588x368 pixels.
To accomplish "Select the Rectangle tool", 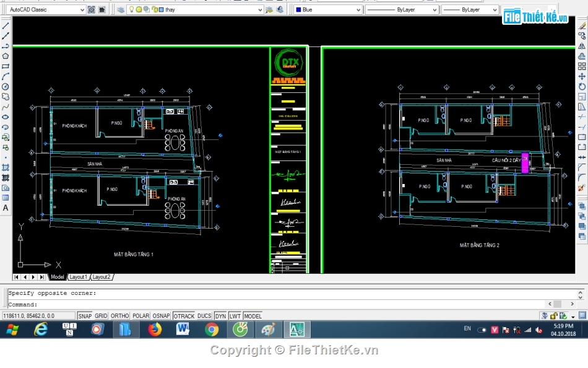I will [x=5, y=66].
